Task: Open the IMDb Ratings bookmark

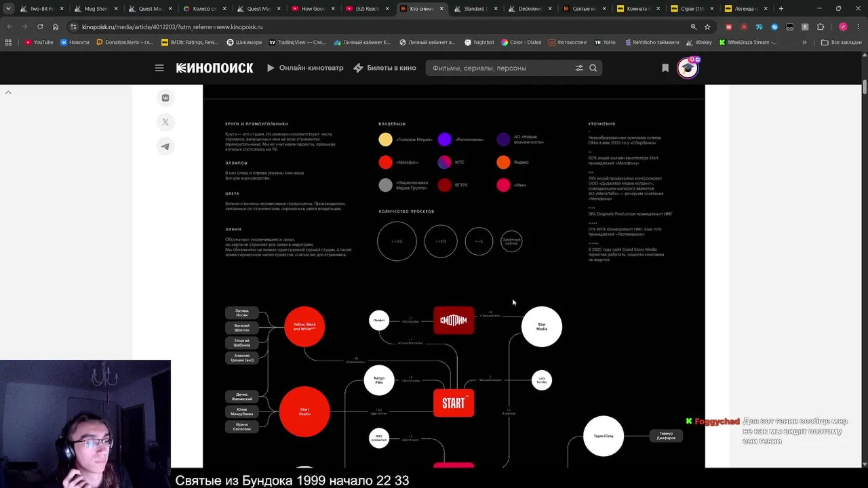Action: click(190, 42)
